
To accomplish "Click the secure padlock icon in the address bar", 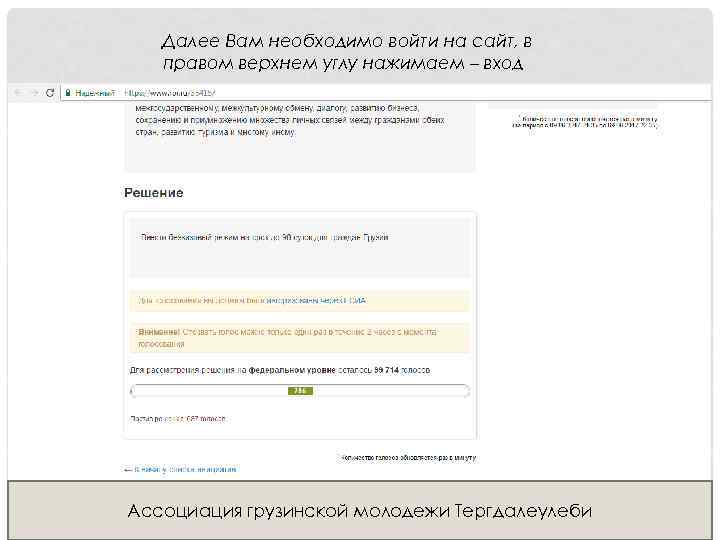I will [68, 93].
